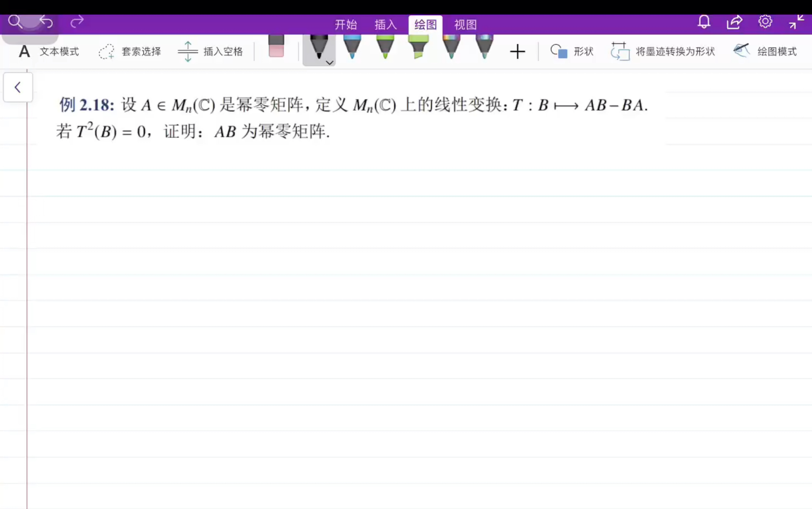Image resolution: width=812 pixels, height=509 pixels.
Task: Select the eraser tool
Action: (276, 46)
